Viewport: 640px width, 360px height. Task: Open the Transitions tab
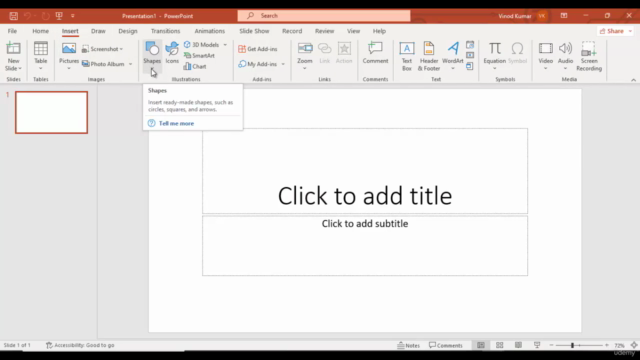point(165,31)
